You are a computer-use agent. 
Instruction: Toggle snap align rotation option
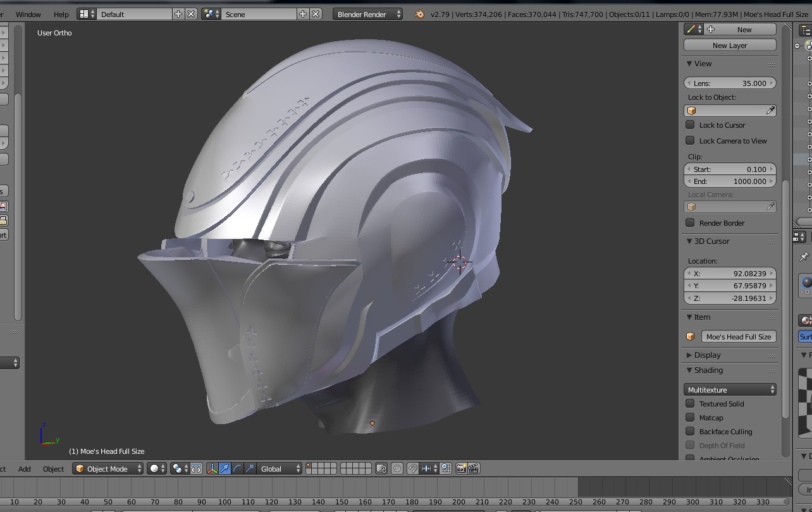[x=446, y=469]
